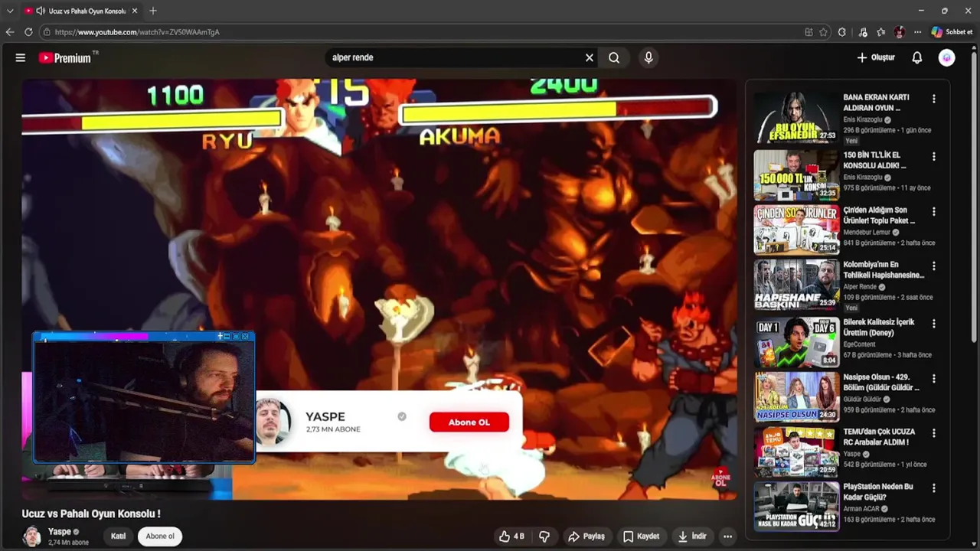Image resolution: width=980 pixels, height=551 pixels.
Task: Open the Yaspe channel name link
Action: coord(59,531)
